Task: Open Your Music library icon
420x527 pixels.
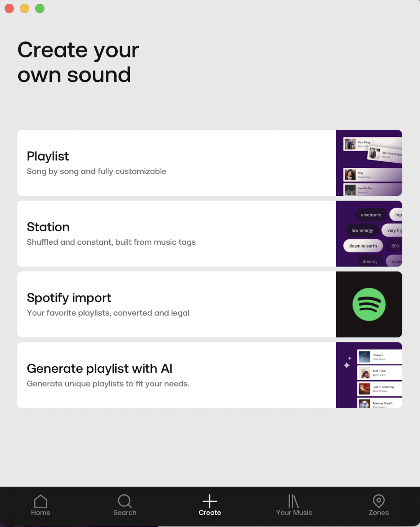Action: click(294, 501)
